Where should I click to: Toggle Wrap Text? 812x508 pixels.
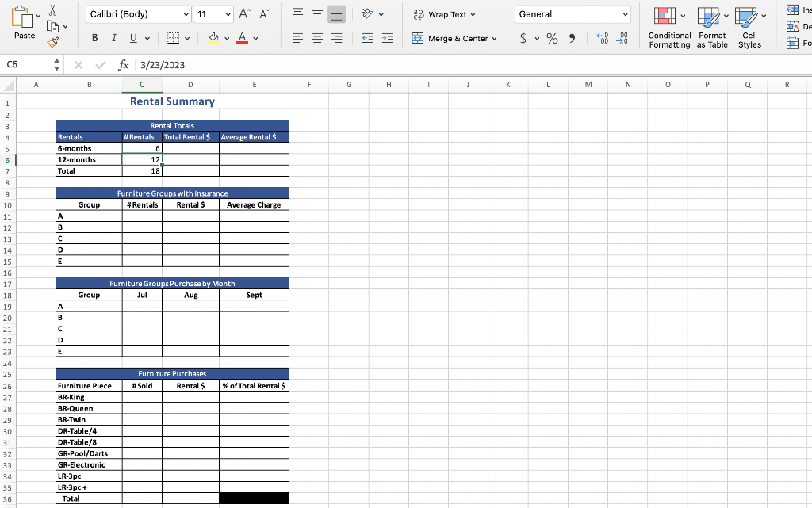(444, 14)
